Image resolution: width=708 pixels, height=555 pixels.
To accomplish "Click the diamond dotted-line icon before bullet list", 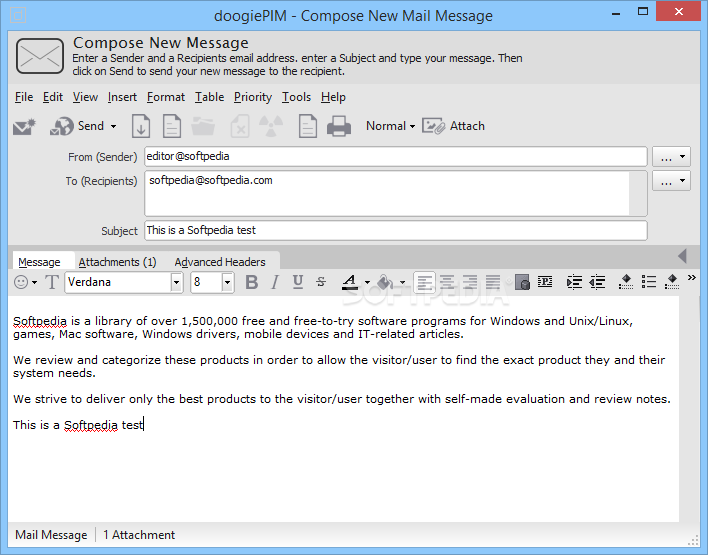I will pyautogui.click(x=626, y=282).
